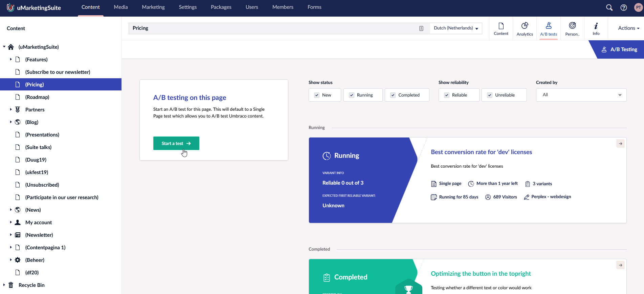The height and width of the screenshot is (294, 644).
Task: Click the person icon beside My account
Action: [18, 222]
